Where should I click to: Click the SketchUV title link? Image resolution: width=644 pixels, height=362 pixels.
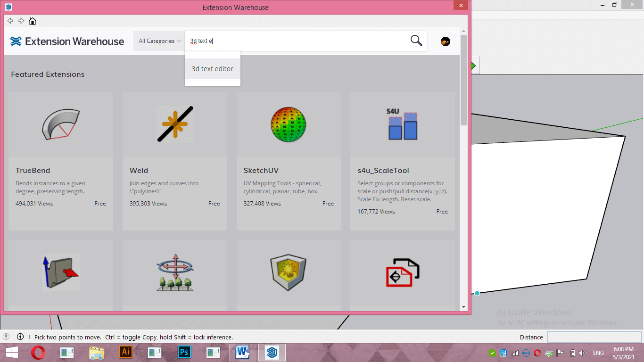(x=262, y=171)
